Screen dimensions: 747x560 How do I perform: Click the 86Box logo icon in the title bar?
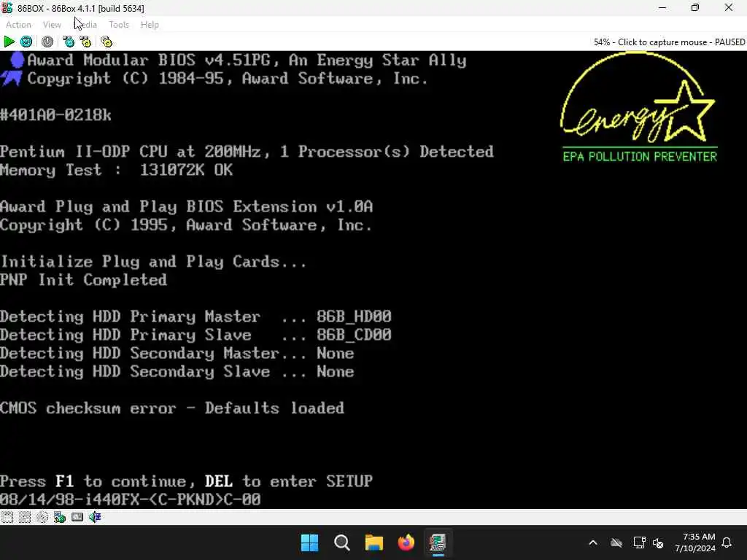pos(7,8)
